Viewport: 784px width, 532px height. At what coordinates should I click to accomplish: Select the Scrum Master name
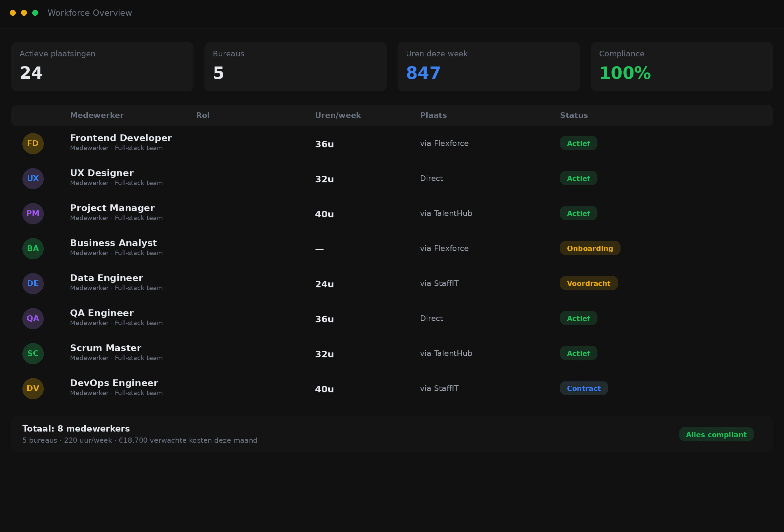point(106,348)
